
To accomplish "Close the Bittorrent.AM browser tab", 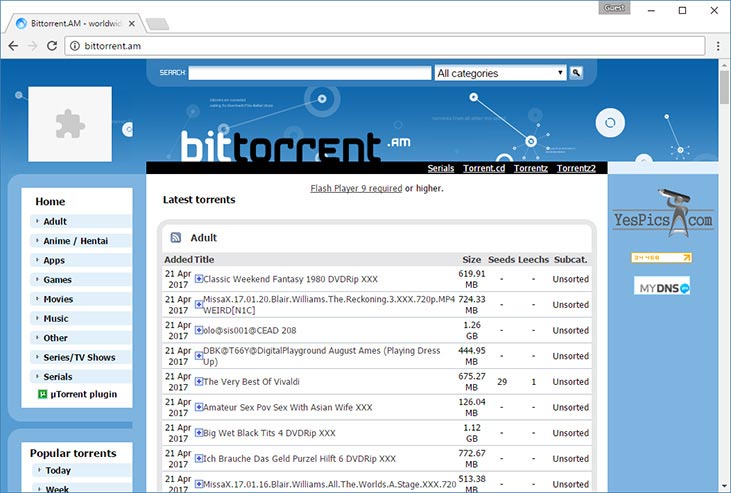I will [x=132, y=23].
